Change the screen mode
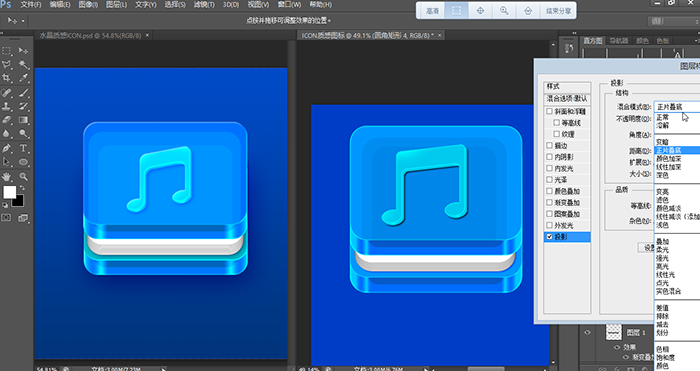This screenshot has height=371, width=700. [x=23, y=218]
